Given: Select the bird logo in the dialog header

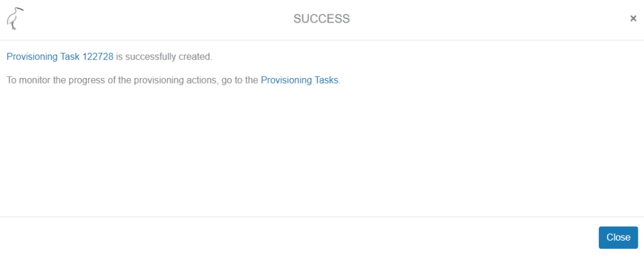Looking at the screenshot, I should click(15, 18).
